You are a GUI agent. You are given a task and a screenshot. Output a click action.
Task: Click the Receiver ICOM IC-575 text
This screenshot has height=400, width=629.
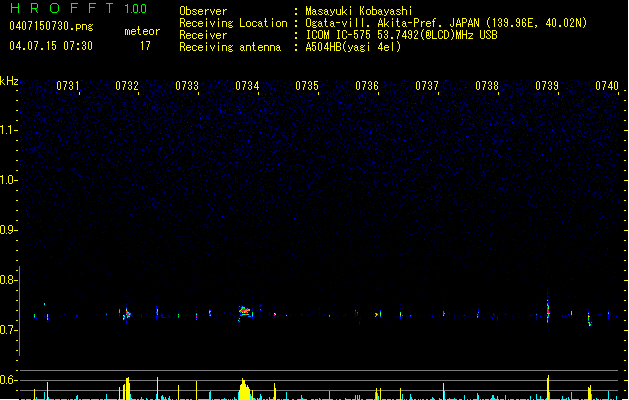click(x=401, y=35)
